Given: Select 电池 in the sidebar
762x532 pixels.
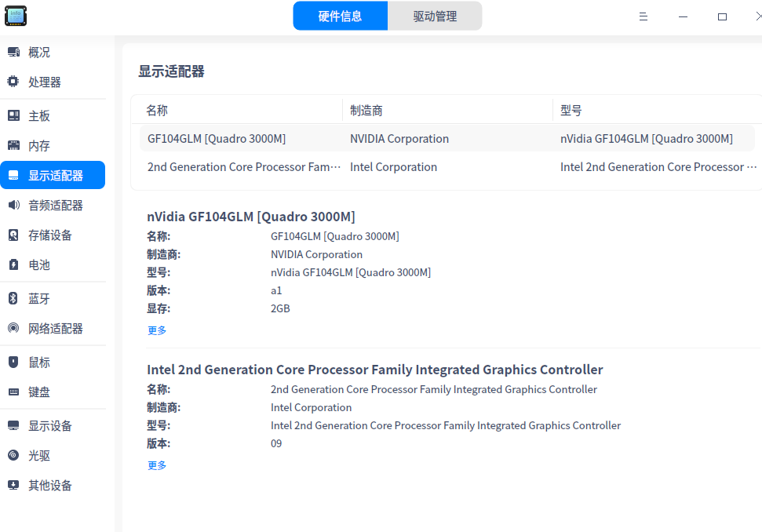Looking at the screenshot, I should pos(53,264).
